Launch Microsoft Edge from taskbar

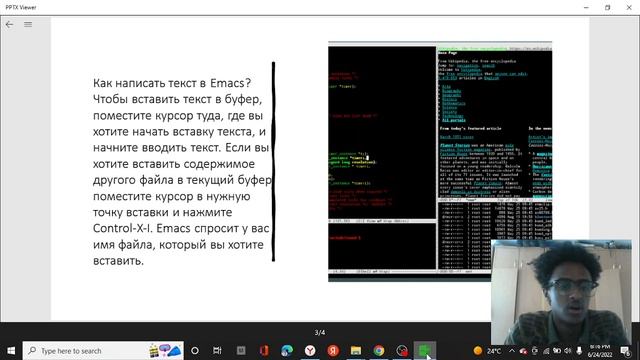pos(287,351)
